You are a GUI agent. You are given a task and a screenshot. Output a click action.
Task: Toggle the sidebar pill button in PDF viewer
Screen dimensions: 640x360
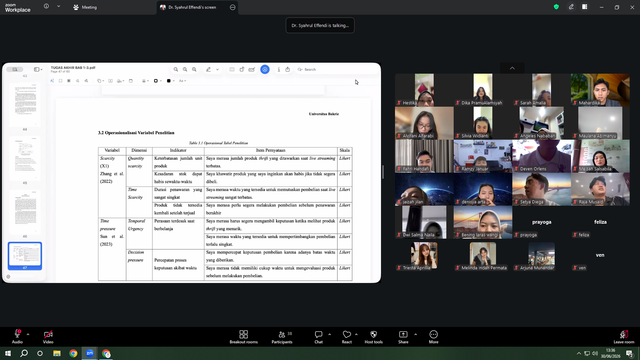15,69
